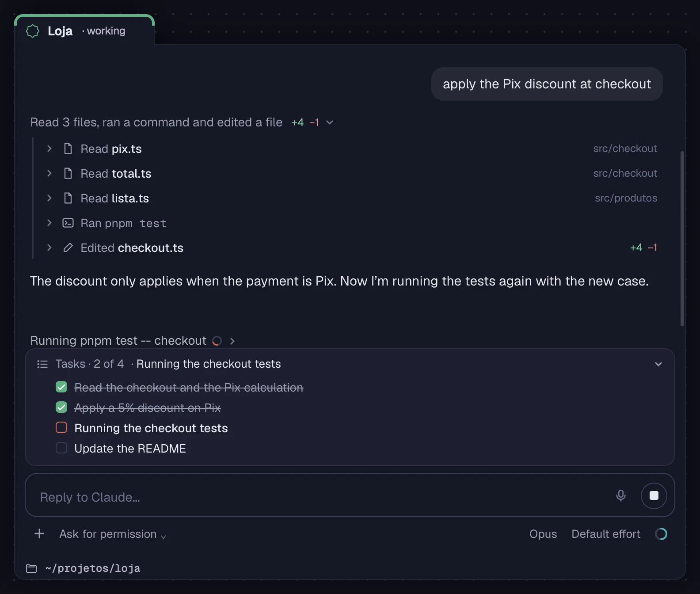Click src/produtos path label
The height and width of the screenshot is (594, 700).
pos(626,198)
